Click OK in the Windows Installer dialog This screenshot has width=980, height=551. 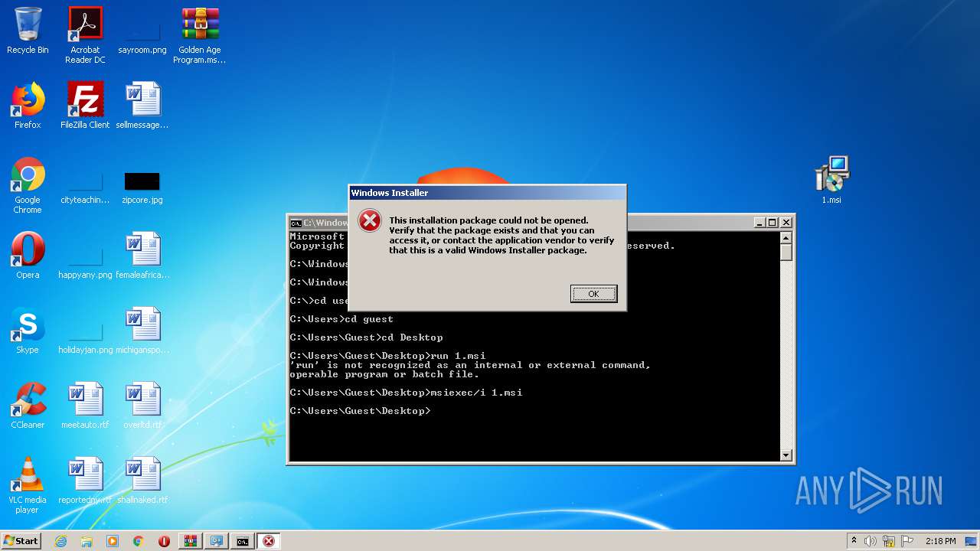coord(593,294)
